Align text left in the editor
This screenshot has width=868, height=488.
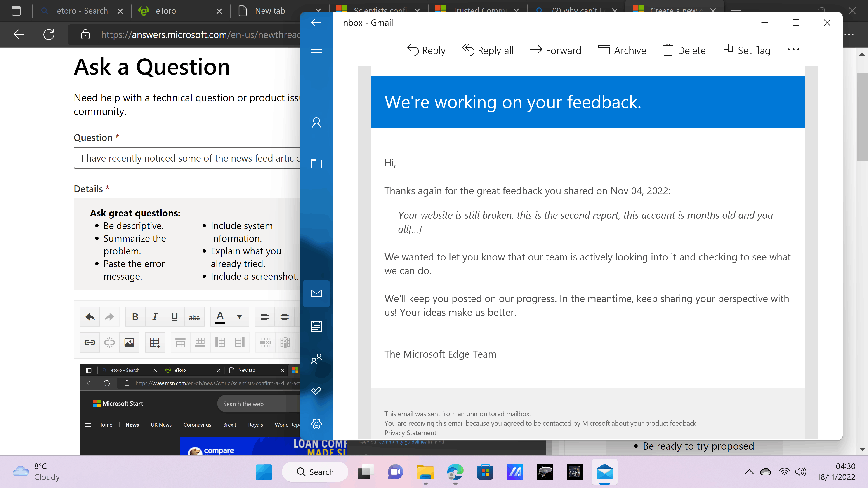(264, 317)
